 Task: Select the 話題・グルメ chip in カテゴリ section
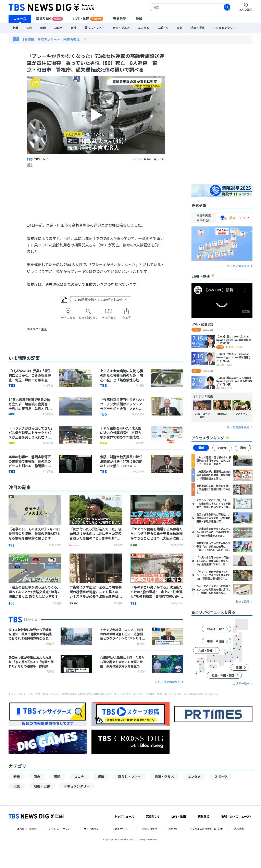click(164, 777)
